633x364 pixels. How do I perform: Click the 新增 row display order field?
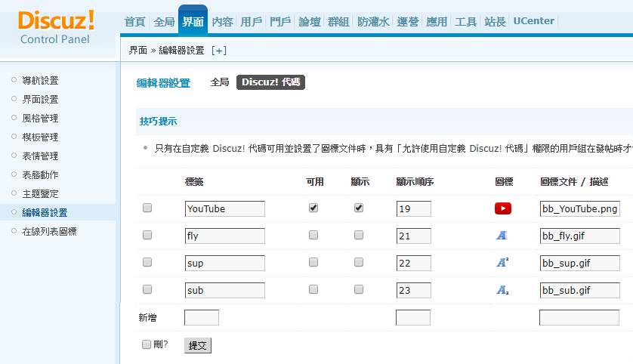click(413, 318)
